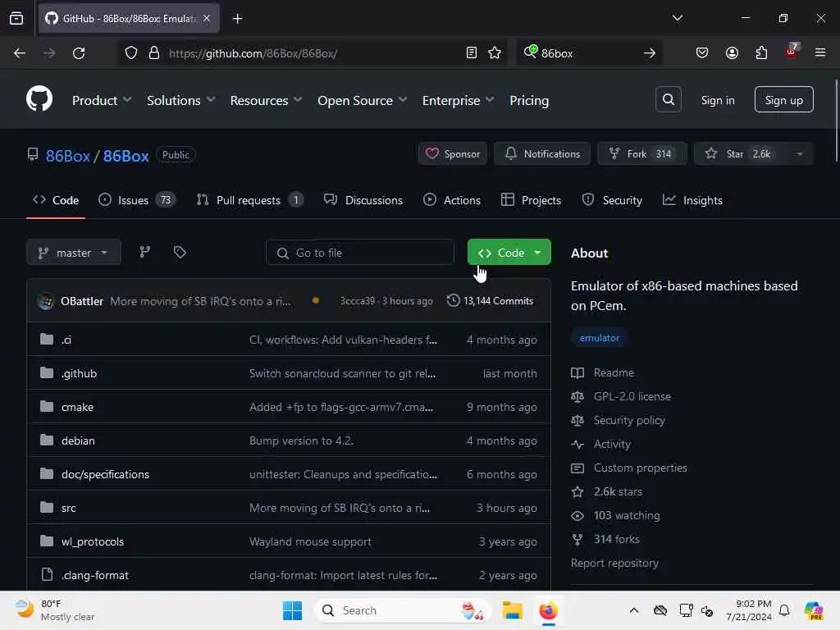Switch to the Pull requests tab
This screenshot has height=630, width=840.
tap(250, 200)
